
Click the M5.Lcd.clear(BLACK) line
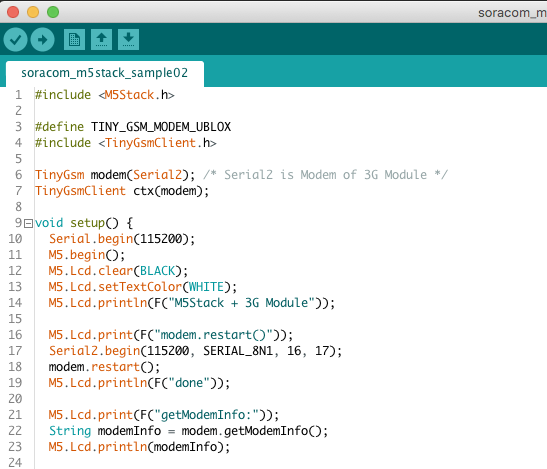118,271
